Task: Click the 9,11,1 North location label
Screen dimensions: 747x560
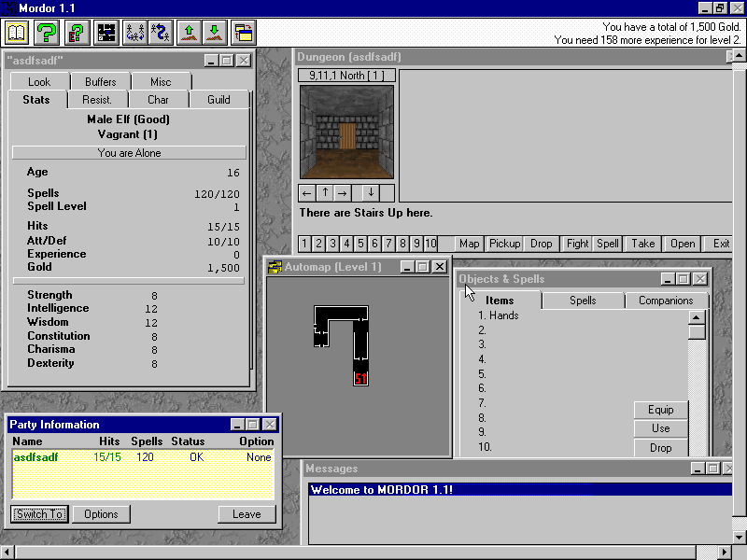Action: click(346, 76)
